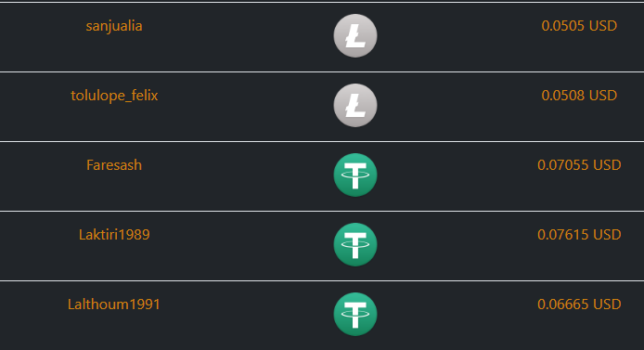Open the sanjualia username link

pyautogui.click(x=114, y=26)
